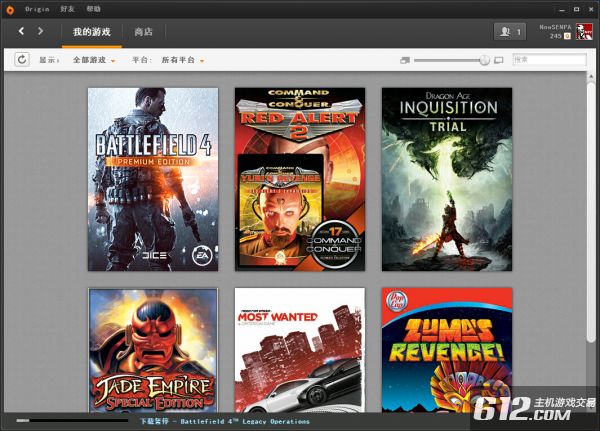The image size is (600, 431).
Task: Go forward with the right arrow
Action: click(40, 31)
